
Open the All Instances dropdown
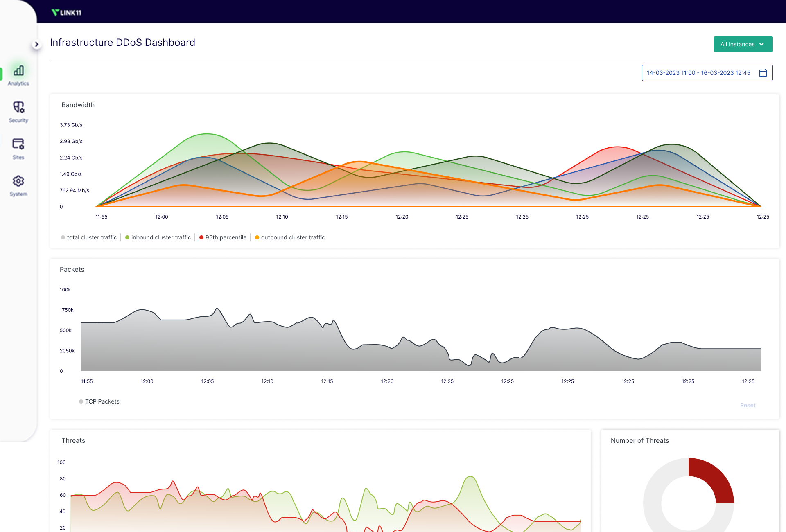[737, 44]
